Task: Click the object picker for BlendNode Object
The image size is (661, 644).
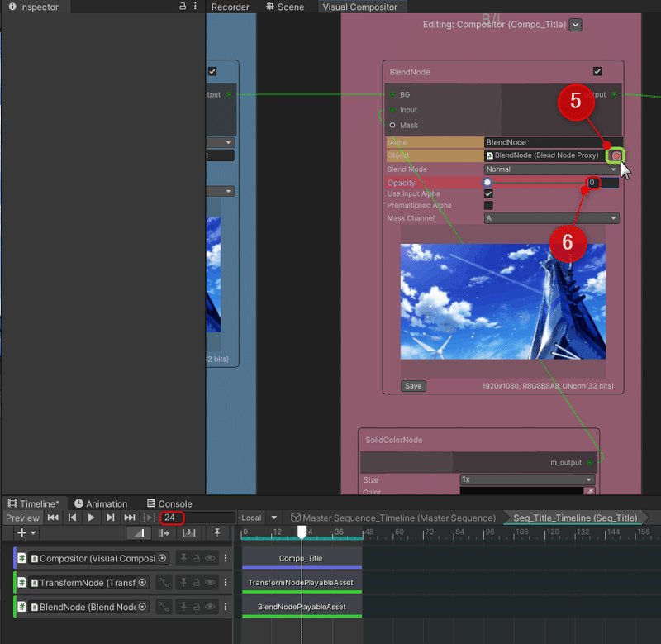Action: (616, 155)
